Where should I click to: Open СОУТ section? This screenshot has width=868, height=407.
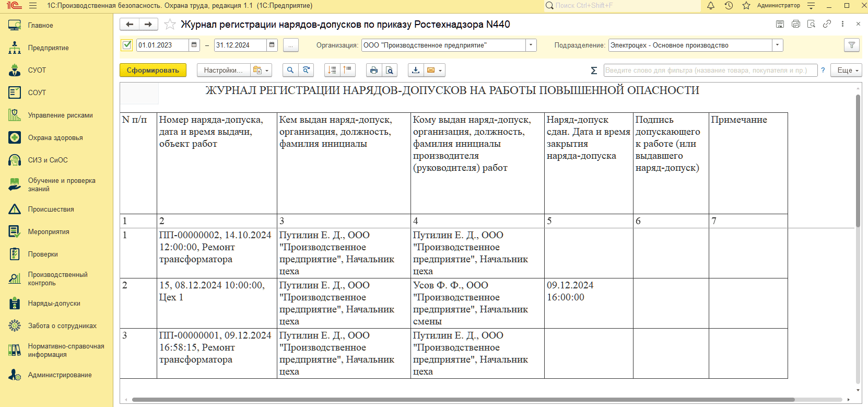[x=56, y=92]
